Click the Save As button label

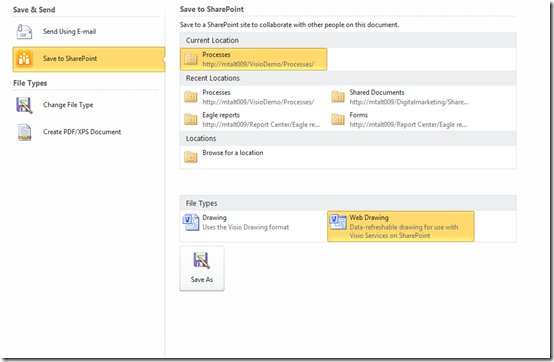click(x=202, y=280)
